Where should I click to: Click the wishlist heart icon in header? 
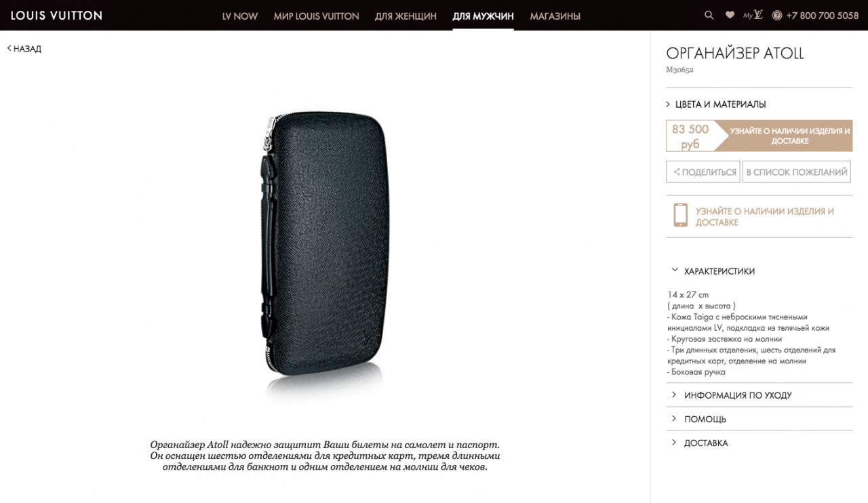click(730, 15)
